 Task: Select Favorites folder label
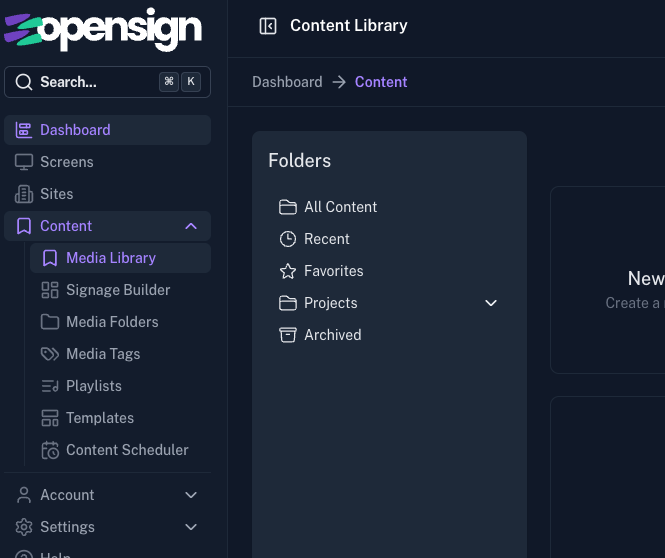[334, 271]
